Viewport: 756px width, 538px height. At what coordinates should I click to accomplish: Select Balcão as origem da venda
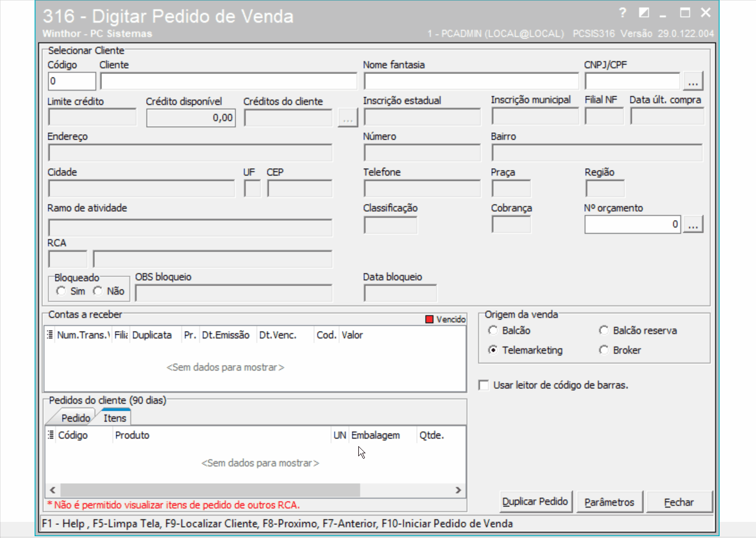492,330
